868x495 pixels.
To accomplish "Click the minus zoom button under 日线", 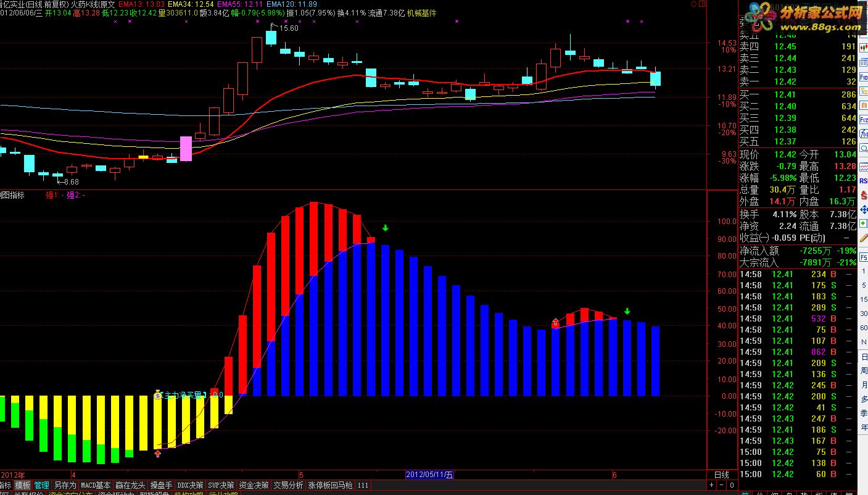I will [x=722, y=485].
